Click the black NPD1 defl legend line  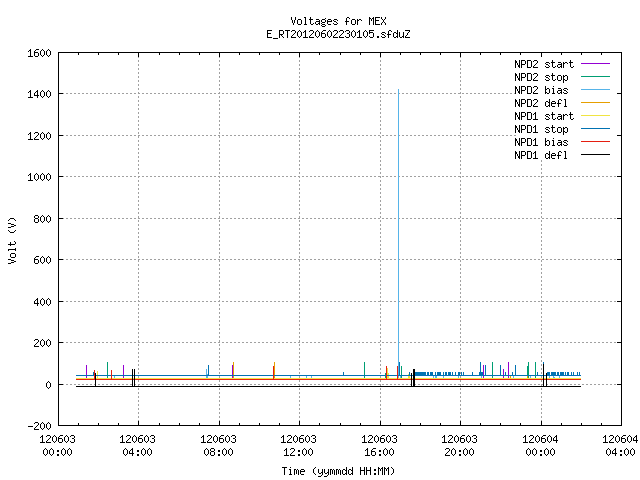point(595,155)
